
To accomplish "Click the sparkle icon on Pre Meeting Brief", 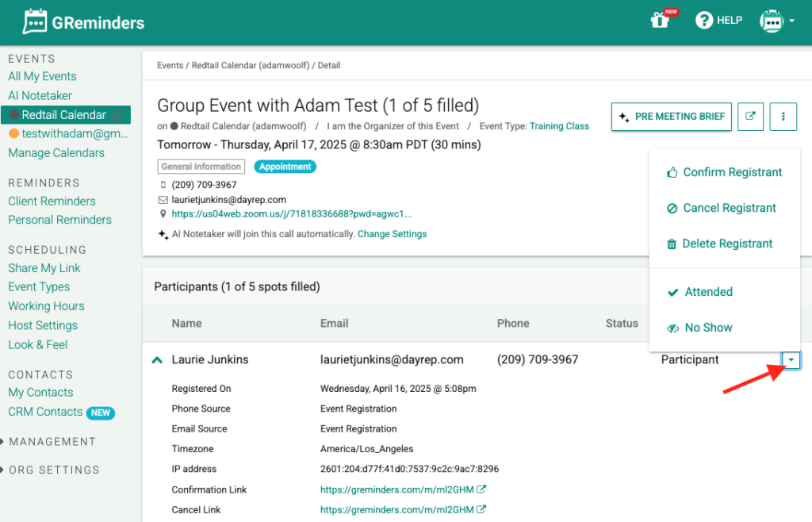I will point(625,117).
